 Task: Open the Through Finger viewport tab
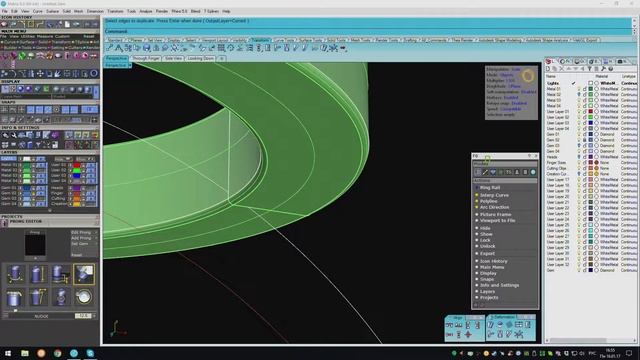point(146,58)
